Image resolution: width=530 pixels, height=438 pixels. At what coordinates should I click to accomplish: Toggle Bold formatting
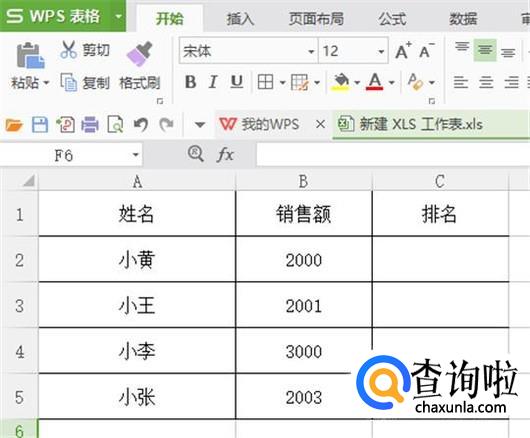pos(191,82)
